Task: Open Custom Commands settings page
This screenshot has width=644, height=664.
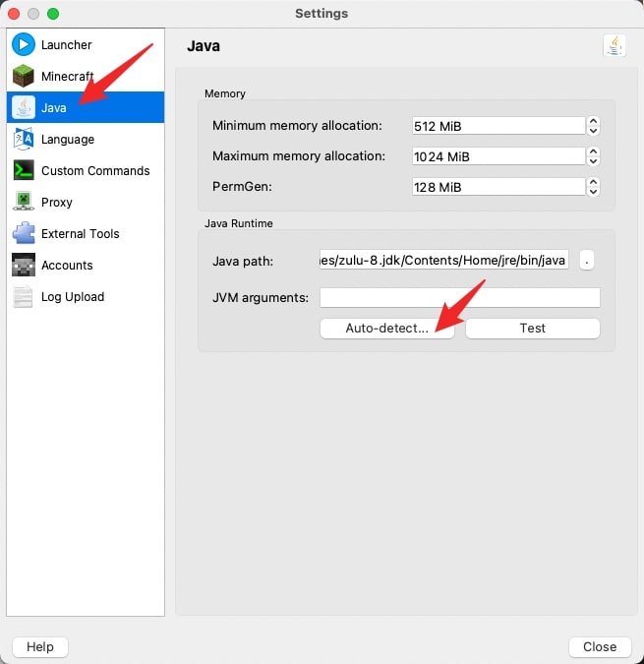Action: (x=86, y=170)
